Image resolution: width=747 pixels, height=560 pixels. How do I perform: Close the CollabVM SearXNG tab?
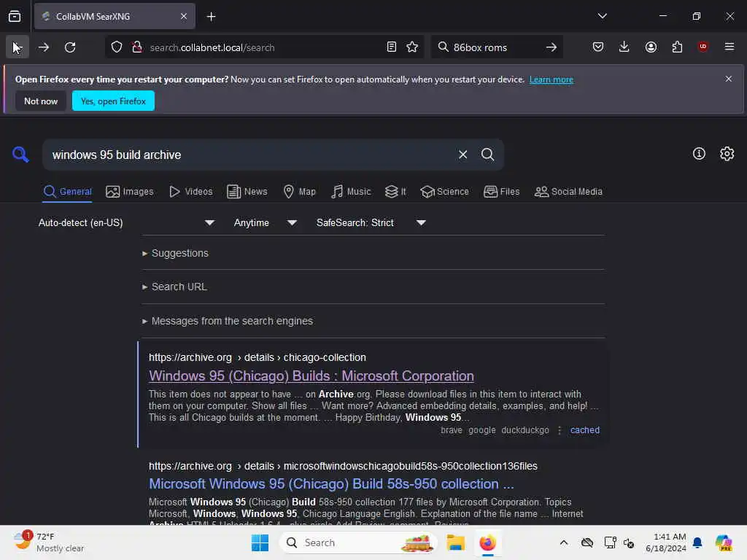pyautogui.click(x=184, y=17)
